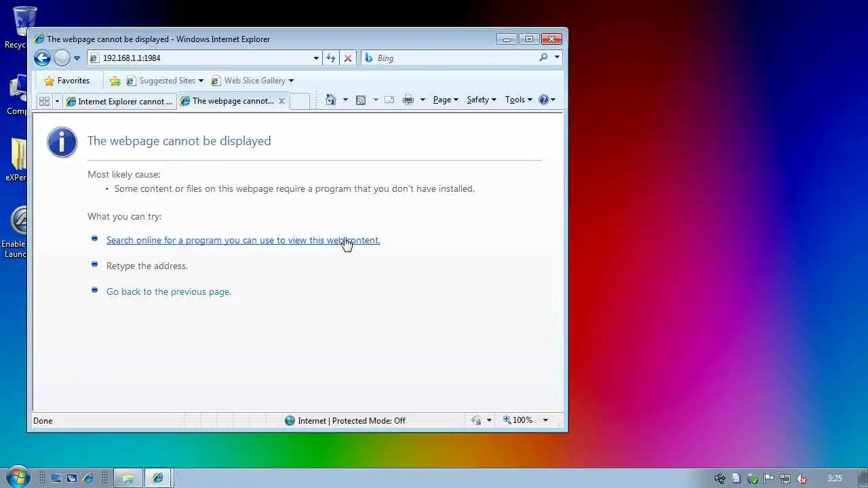Click the blue information icon on error page
868x488 pixels.
(x=62, y=142)
